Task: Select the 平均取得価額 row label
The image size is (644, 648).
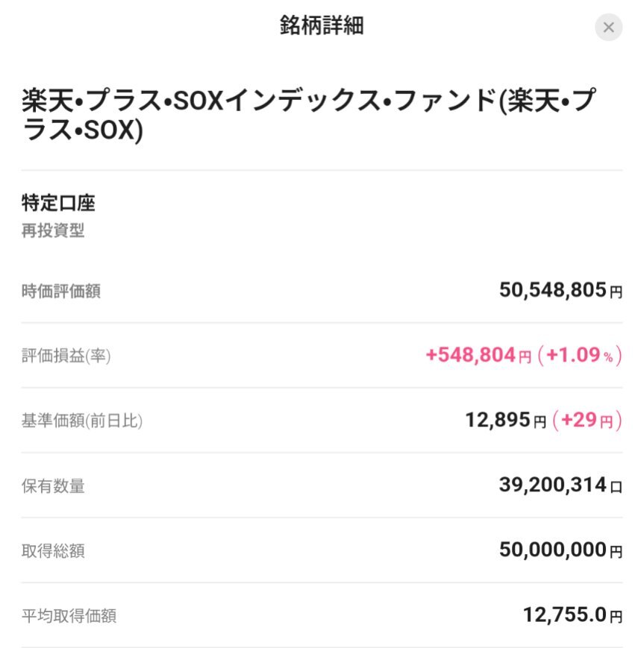Action: point(69,616)
